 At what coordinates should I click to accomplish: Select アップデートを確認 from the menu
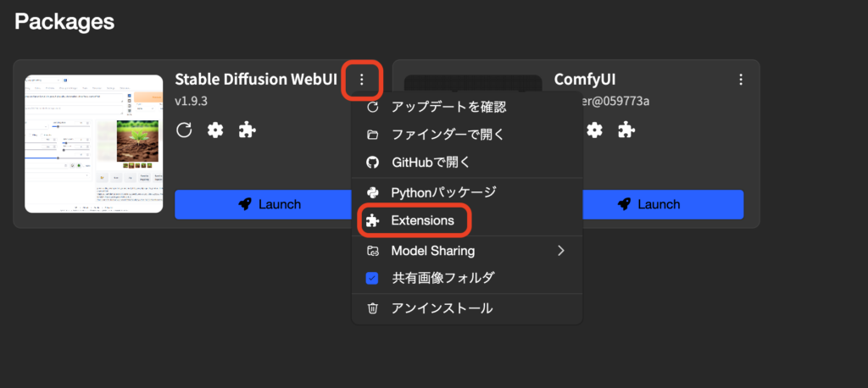(x=448, y=107)
